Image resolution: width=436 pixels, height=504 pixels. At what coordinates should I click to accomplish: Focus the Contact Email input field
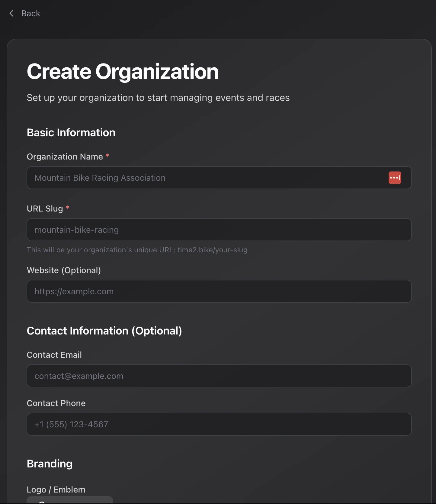(x=219, y=376)
